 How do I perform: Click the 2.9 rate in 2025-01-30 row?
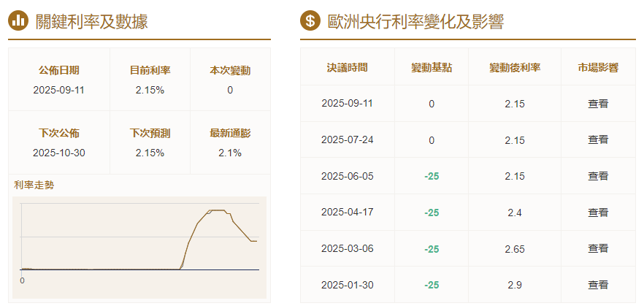click(515, 285)
